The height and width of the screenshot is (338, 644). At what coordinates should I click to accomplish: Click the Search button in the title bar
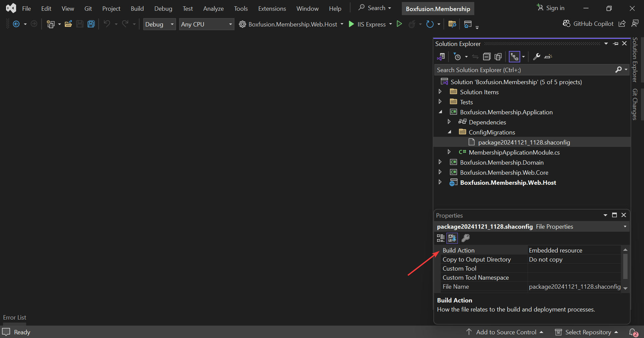374,8
